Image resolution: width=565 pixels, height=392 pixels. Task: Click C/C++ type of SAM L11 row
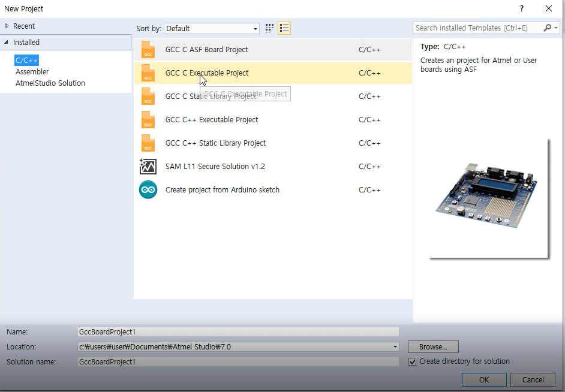pyautogui.click(x=369, y=166)
